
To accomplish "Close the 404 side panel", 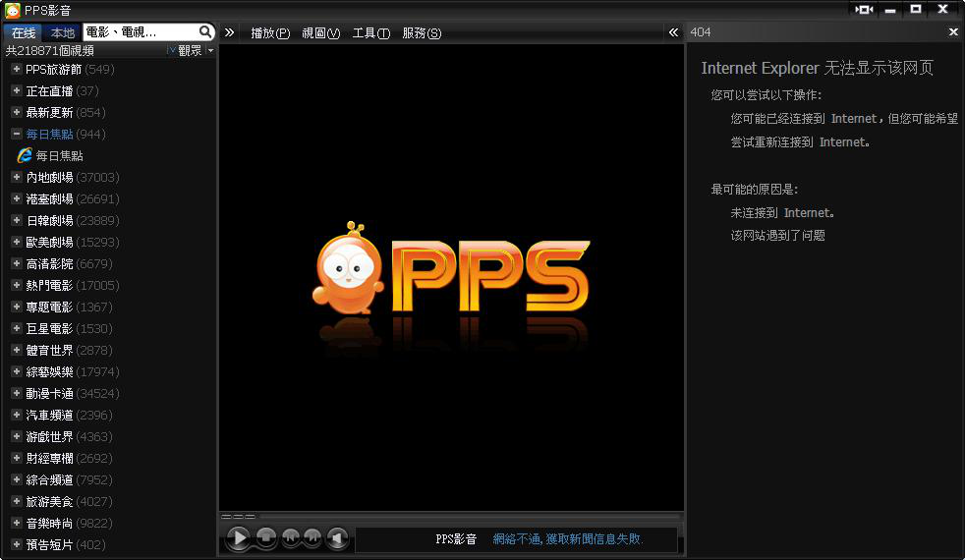I will coord(953,32).
